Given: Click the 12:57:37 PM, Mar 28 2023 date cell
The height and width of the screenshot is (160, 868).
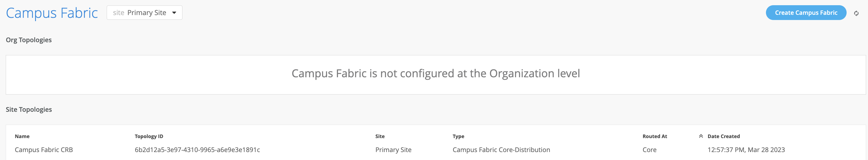Looking at the screenshot, I should click(746, 150).
